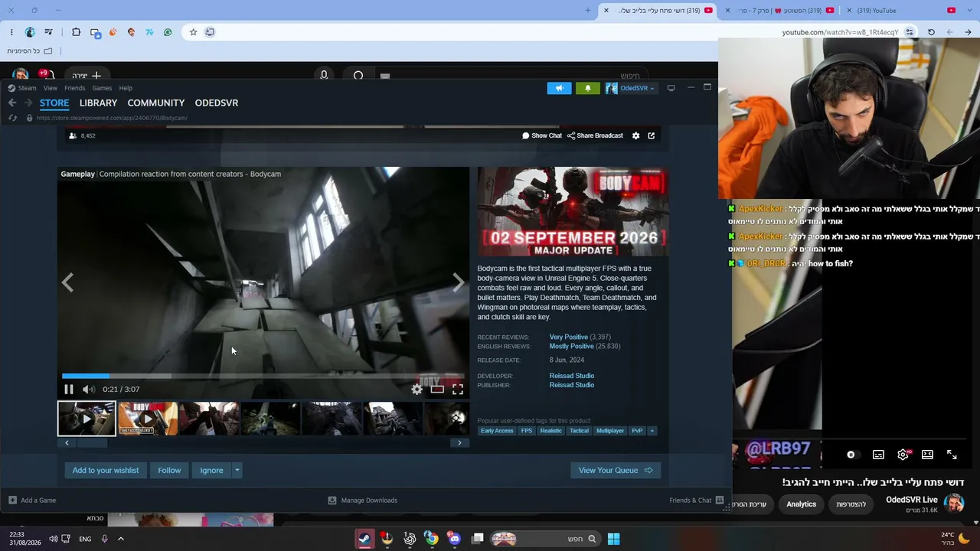Switch to the STORE tab
This screenshot has width=980, height=551.
click(x=54, y=103)
